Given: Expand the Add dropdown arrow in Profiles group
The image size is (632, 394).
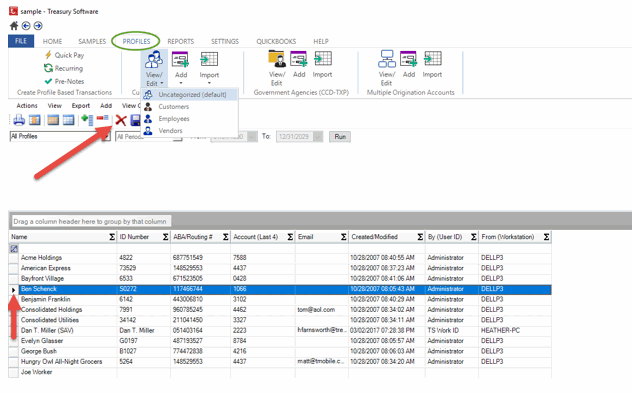Looking at the screenshot, I should 181,83.
